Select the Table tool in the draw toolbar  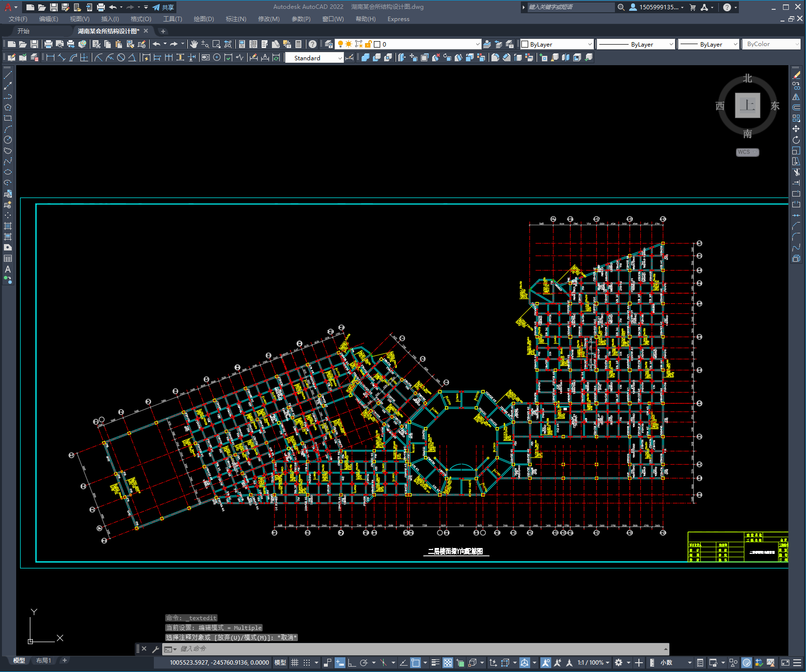(x=8, y=258)
